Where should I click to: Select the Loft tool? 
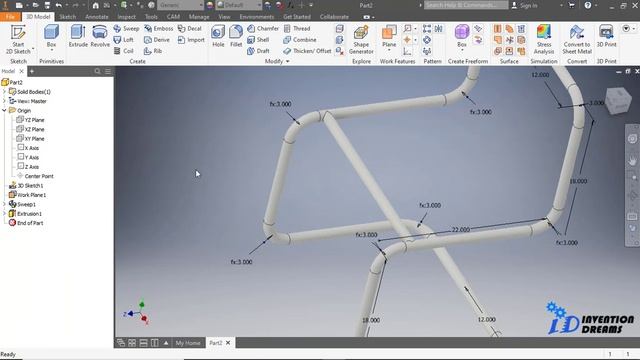coord(124,40)
